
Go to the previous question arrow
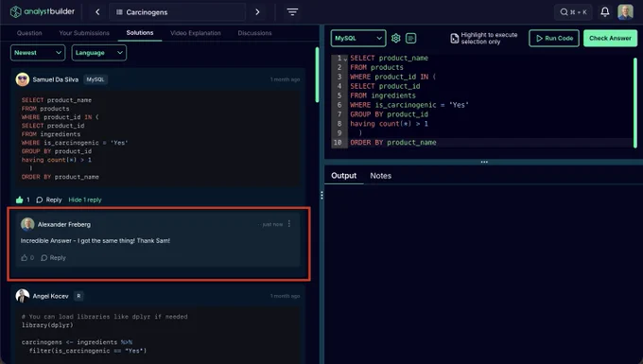97,12
